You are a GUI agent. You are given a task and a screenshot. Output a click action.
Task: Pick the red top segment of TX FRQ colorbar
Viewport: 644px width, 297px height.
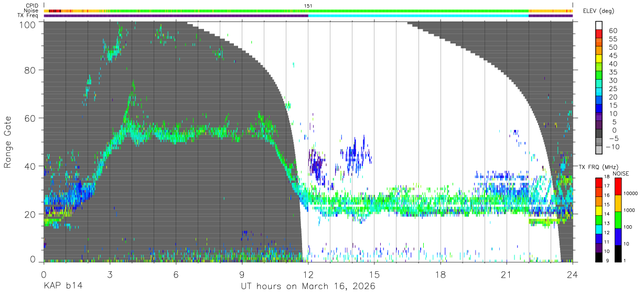(598, 182)
